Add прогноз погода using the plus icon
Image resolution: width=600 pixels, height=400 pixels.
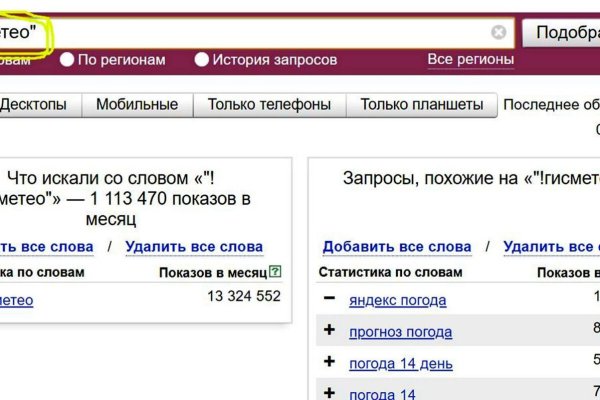[x=328, y=331]
